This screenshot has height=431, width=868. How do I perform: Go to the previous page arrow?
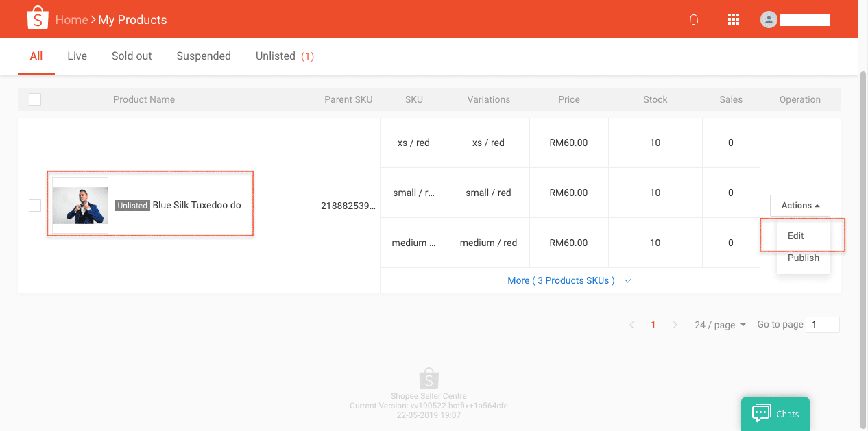click(631, 325)
